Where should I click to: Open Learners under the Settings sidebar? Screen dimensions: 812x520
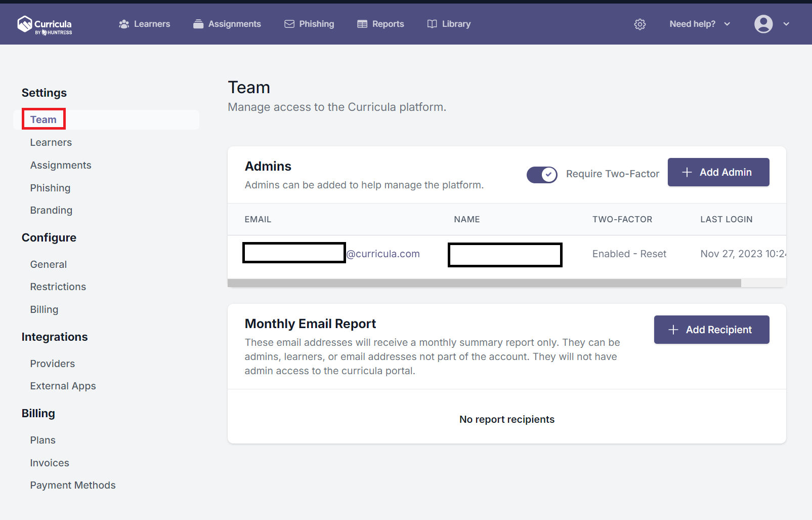pyautogui.click(x=51, y=142)
